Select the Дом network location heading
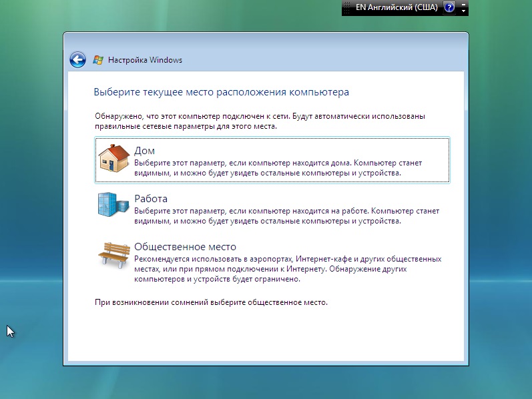Viewport: 532px width, 399px height. click(145, 151)
